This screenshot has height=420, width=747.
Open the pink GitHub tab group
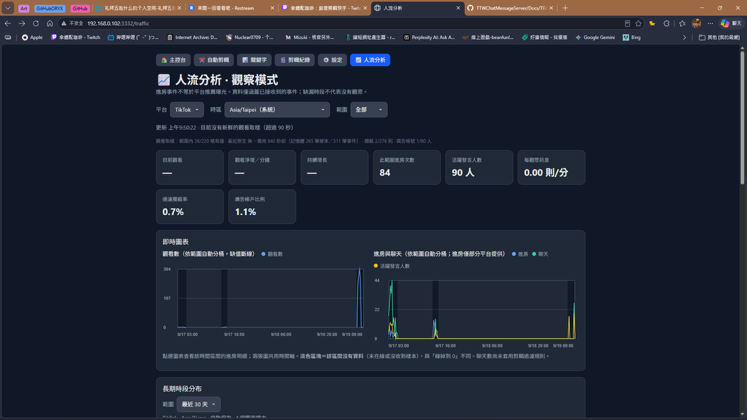tap(80, 9)
